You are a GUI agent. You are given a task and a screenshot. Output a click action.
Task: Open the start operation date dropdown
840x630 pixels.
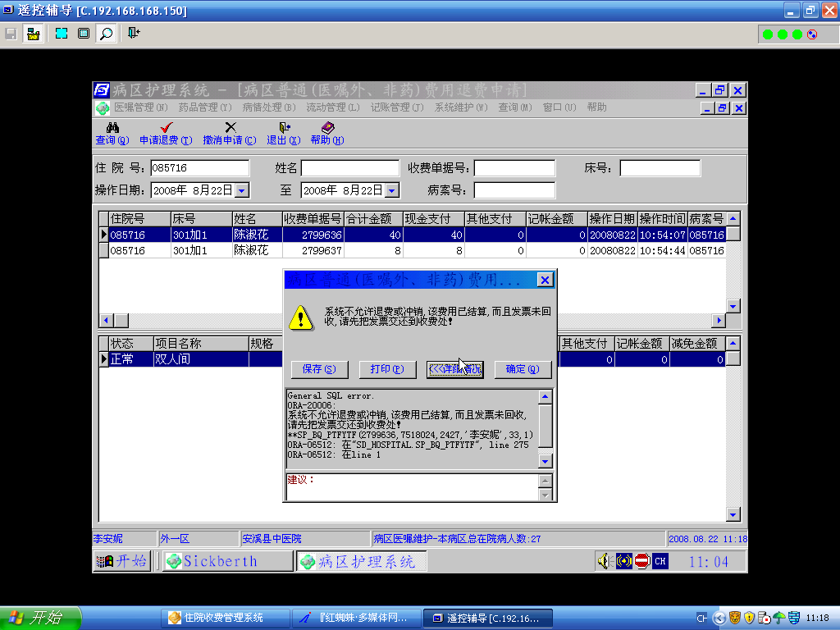pyautogui.click(x=242, y=190)
